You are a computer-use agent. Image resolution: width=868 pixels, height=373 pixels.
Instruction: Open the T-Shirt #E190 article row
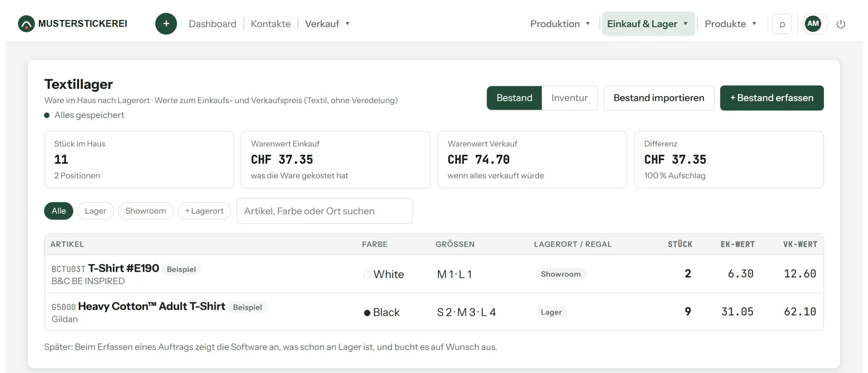click(433, 274)
